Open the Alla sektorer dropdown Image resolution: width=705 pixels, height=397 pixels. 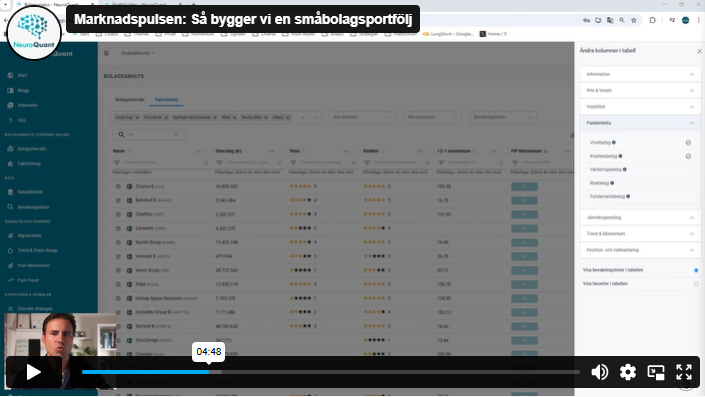(362, 117)
